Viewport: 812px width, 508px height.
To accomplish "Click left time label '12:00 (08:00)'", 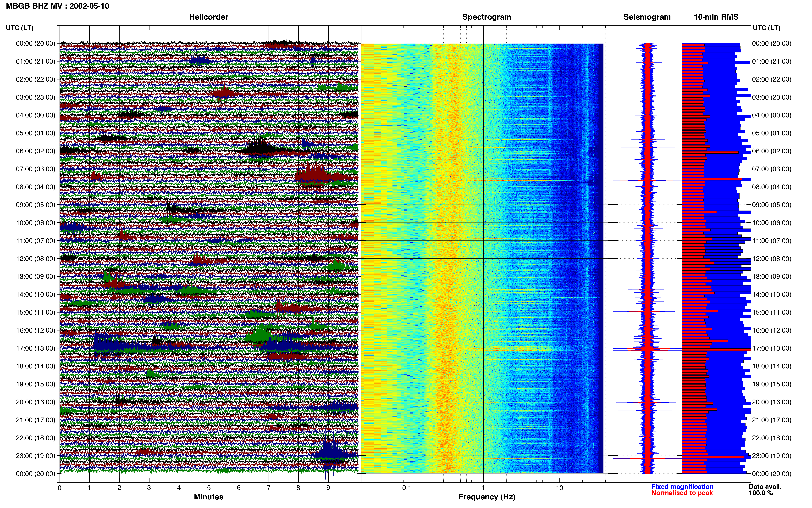I will [x=36, y=259].
